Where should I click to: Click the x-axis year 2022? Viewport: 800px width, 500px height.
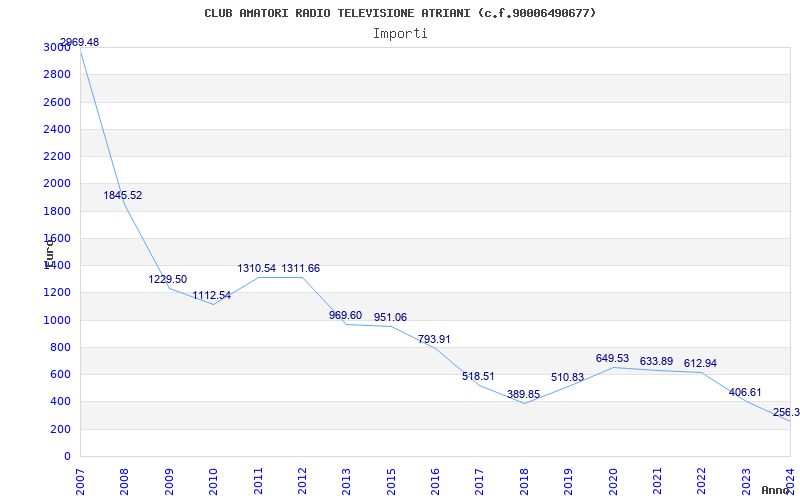[x=702, y=481]
